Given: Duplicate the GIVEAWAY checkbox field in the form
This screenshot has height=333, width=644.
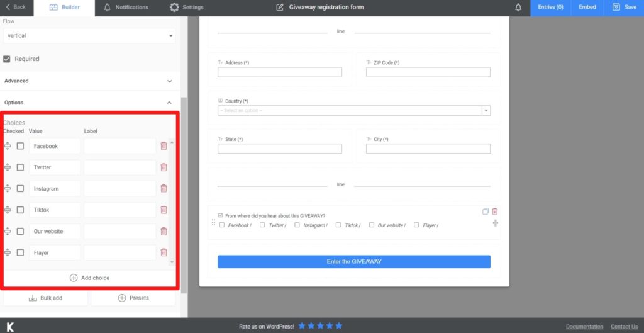Looking at the screenshot, I should pos(486,212).
